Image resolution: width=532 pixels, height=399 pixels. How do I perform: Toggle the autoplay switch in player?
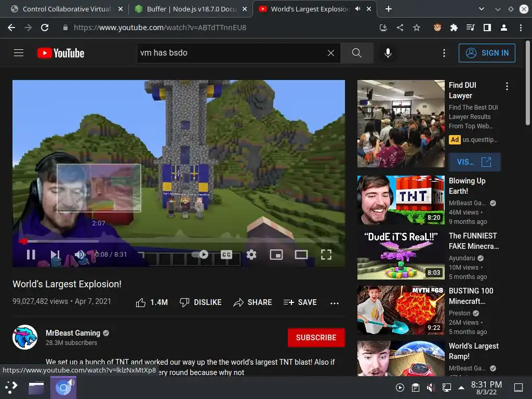click(x=200, y=255)
